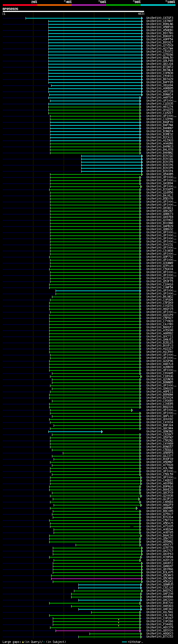Click the UniRef100_B3VIP8 label

tap(160, 162)
